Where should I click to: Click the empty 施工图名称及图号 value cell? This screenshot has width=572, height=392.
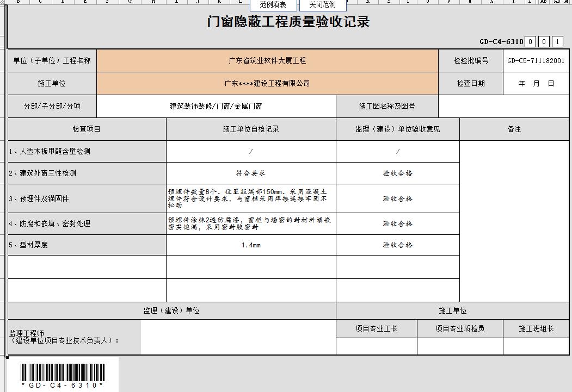tap(503, 107)
